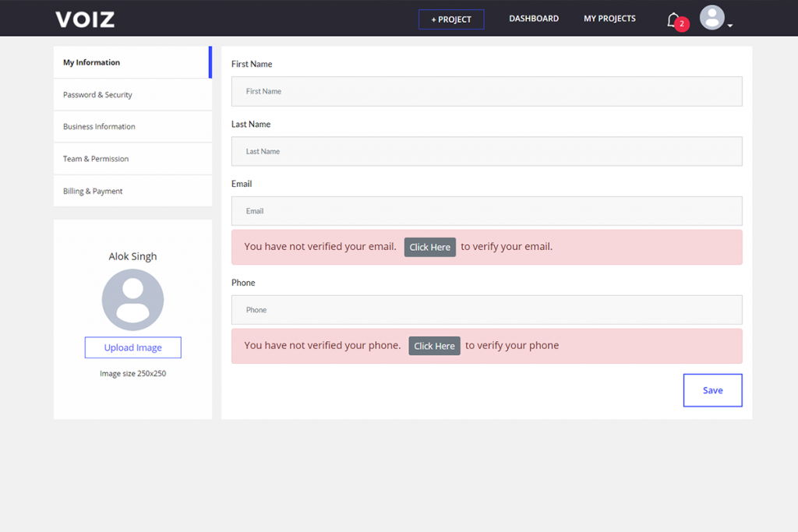
Task: Open Team & Permission section
Action: click(x=132, y=159)
